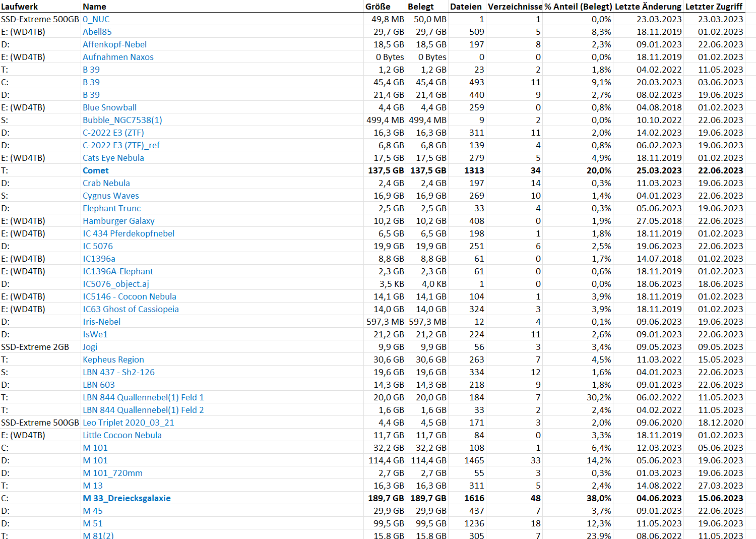Click the Cats Eye Nebula link
The width and height of the screenshot is (756, 539).
[113, 158]
